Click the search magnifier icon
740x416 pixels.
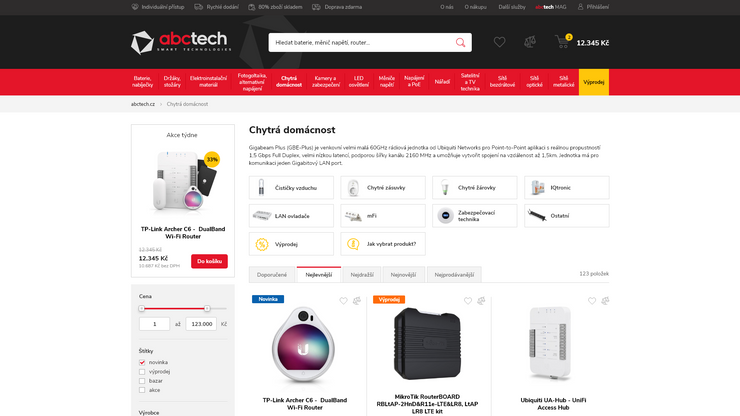click(x=460, y=42)
